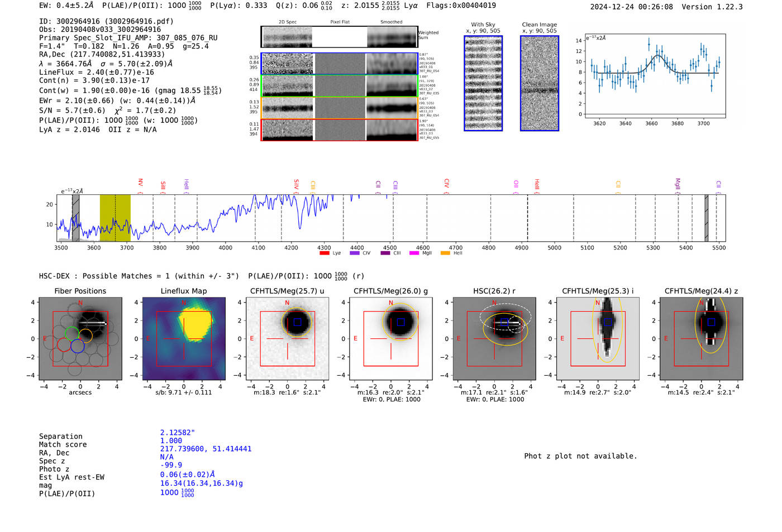This screenshot has height=532, width=782.
Task: Select the CFHTLS/Meg(24.4) z cutout image
Action: click(x=702, y=338)
